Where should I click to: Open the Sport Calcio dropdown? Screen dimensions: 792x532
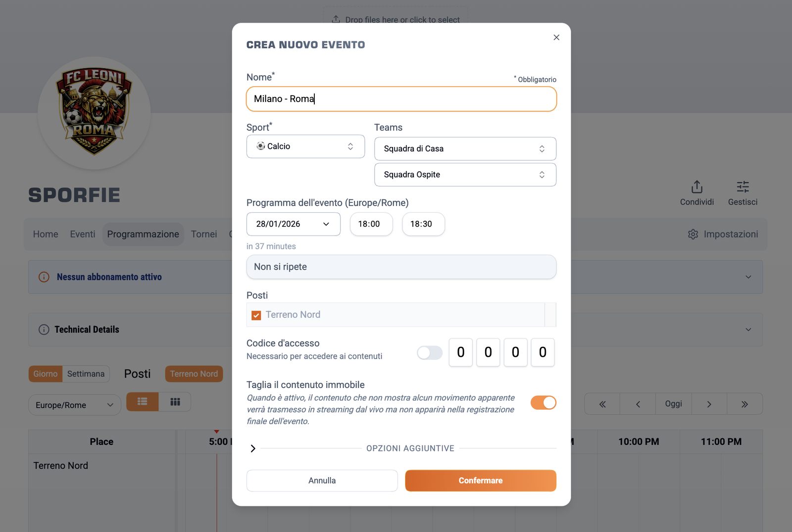305,146
